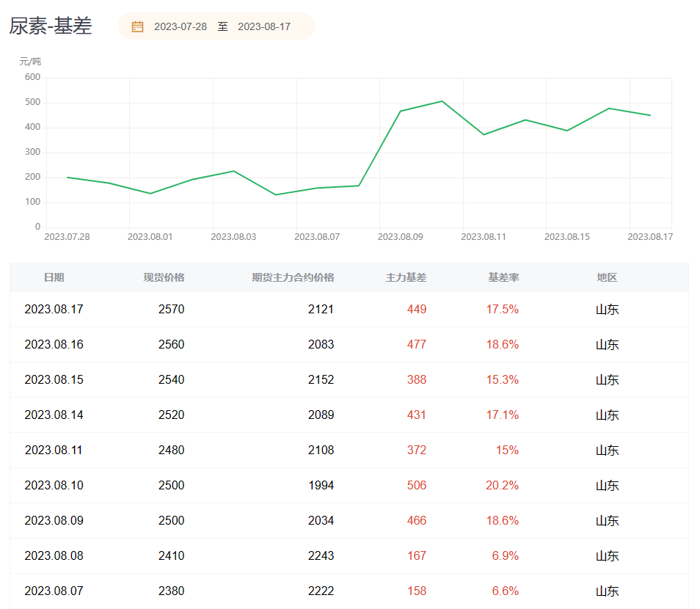The image size is (700, 609).
Task: Click the basis value 158
Action: tap(417, 591)
